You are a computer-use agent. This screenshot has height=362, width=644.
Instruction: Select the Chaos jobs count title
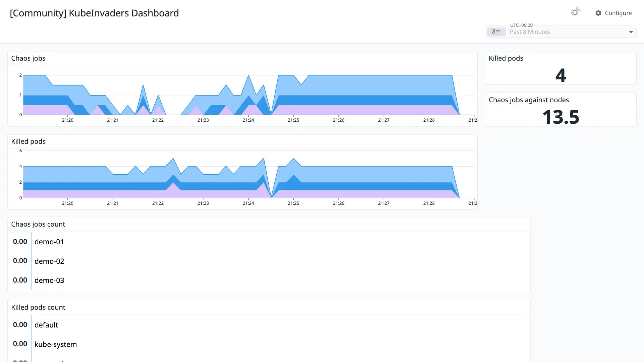tap(38, 224)
